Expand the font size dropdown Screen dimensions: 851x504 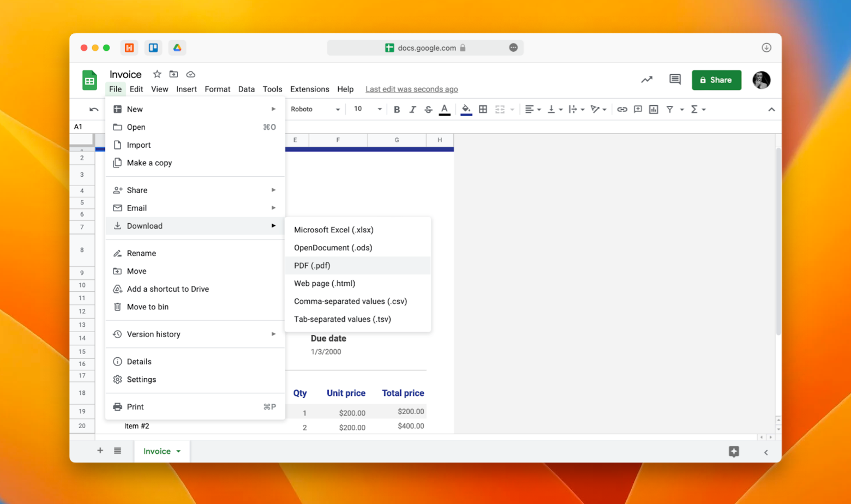point(379,109)
